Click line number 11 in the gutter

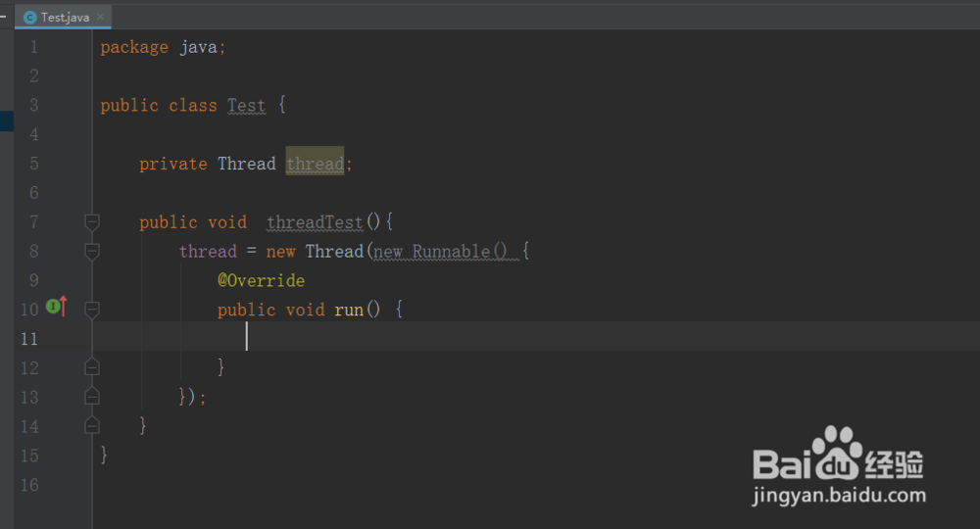(29, 339)
